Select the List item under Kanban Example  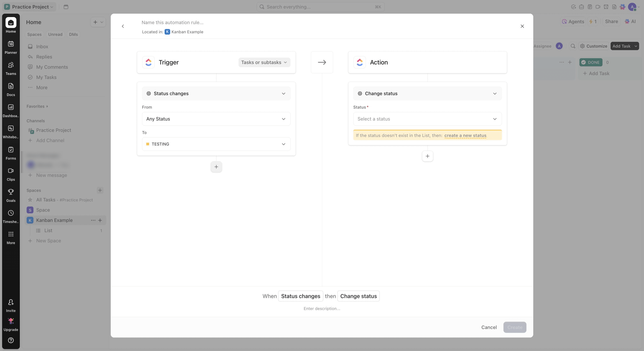(x=66, y=231)
